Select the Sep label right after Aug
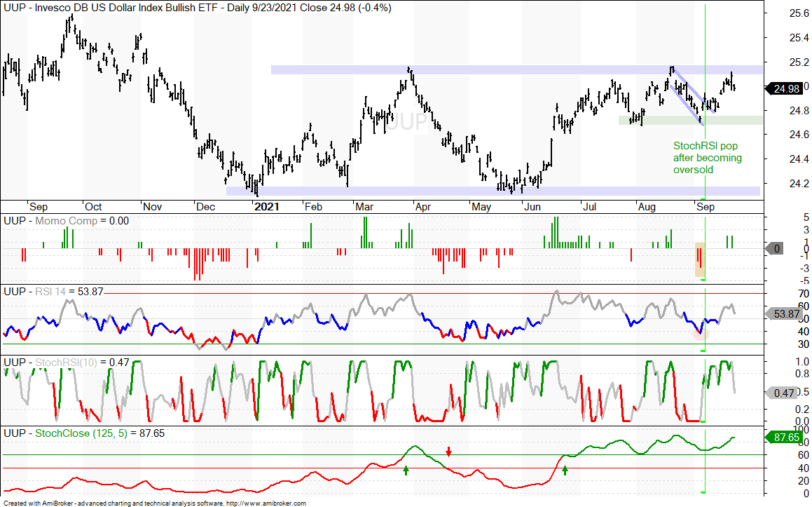The width and height of the screenshot is (812, 507). point(706,207)
